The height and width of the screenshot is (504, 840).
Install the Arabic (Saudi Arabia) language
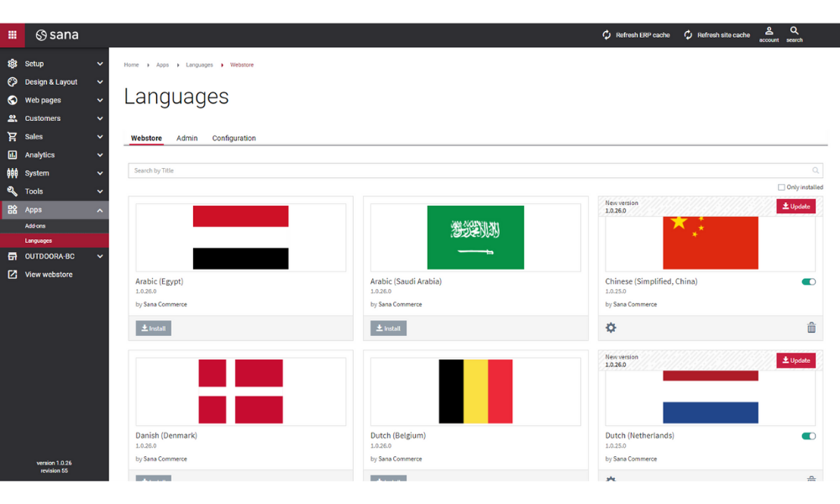point(388,328)
